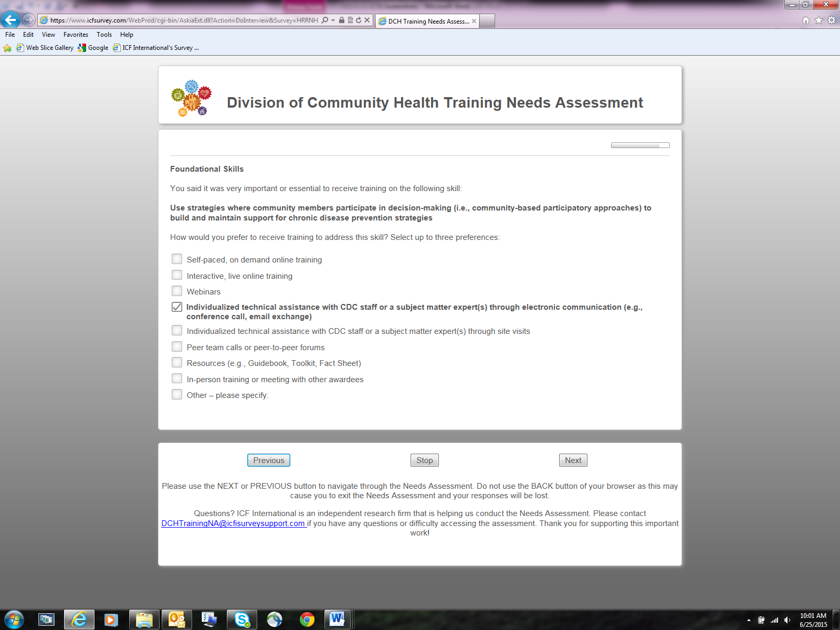Click the stop loading X in address bar
Screen dimensions: 840x630
pos(367,20)
